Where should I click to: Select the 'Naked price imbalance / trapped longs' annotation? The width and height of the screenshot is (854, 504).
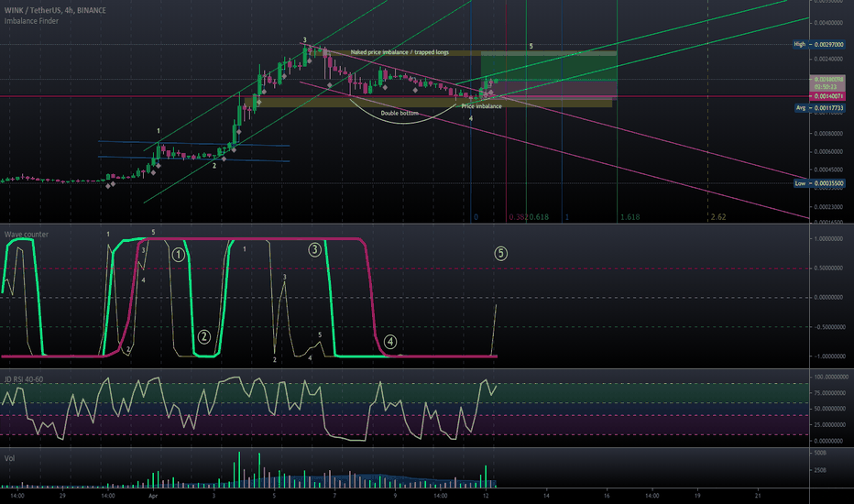pyautogui.click(x=400, y=52)
